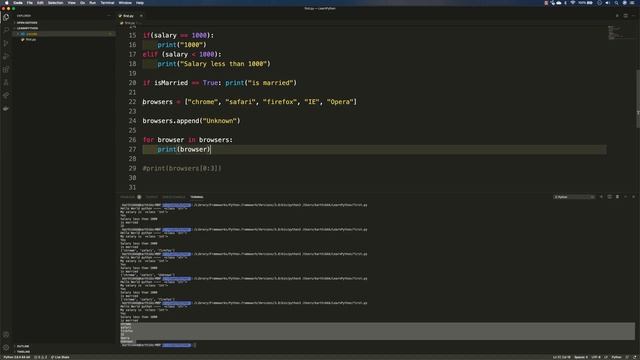Click the notifications bell in the status bar

tap(635, 357)
